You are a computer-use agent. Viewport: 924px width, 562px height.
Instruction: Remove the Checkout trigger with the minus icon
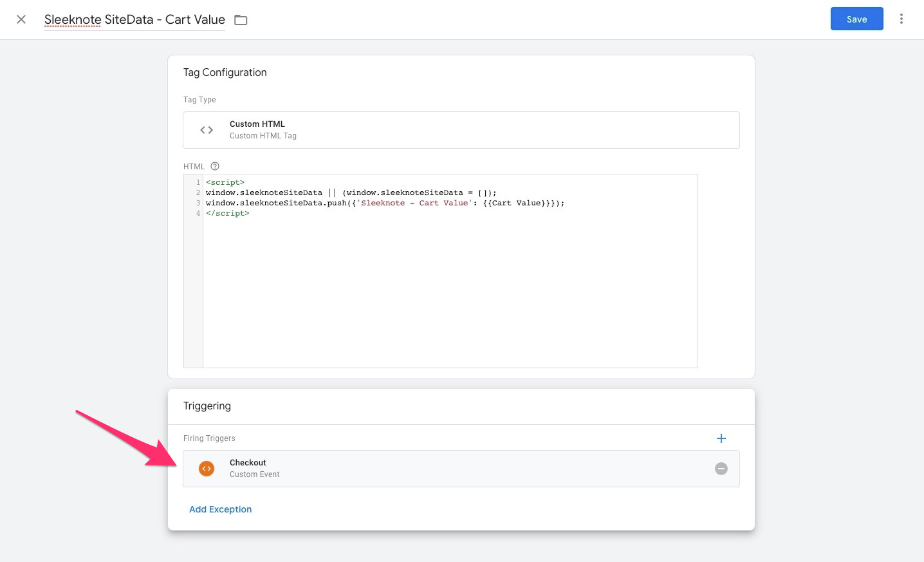point(721,469)
